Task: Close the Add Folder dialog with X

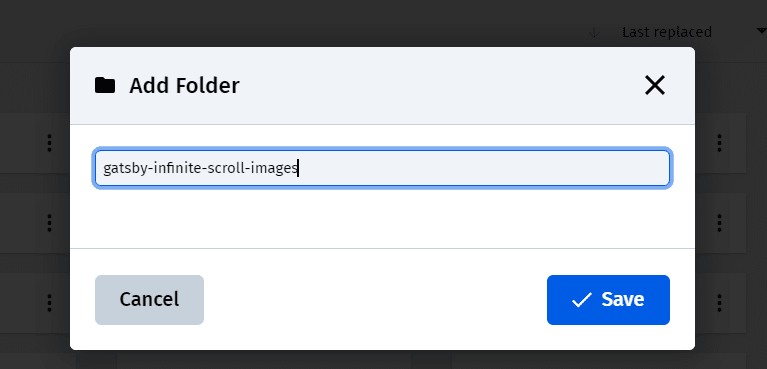Action: pos(654,85)
